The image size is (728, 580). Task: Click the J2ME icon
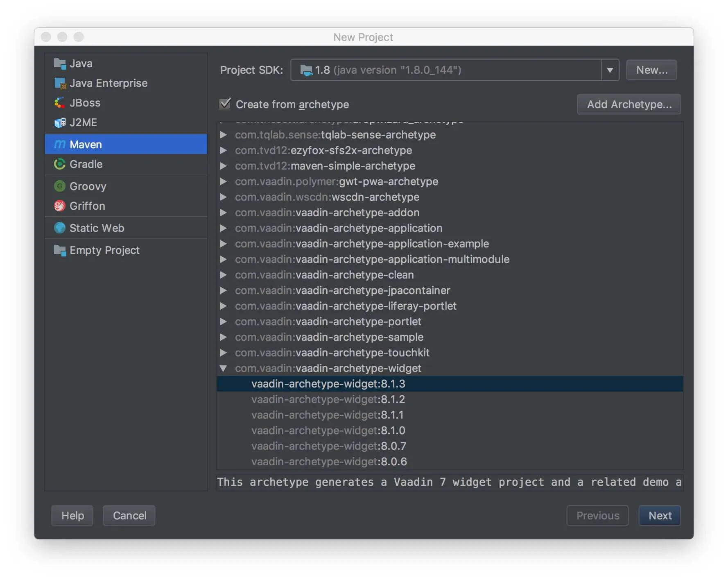[60, 122]
